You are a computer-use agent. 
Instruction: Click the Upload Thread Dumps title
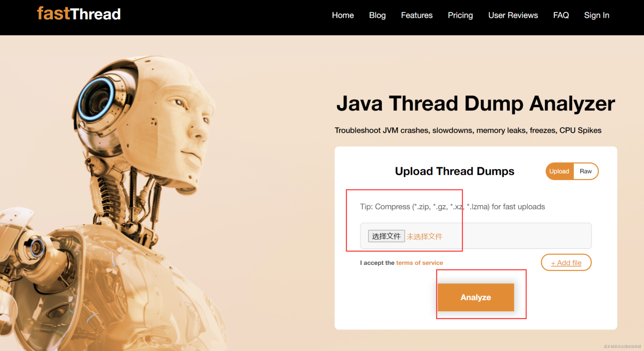tap(455, 171)
